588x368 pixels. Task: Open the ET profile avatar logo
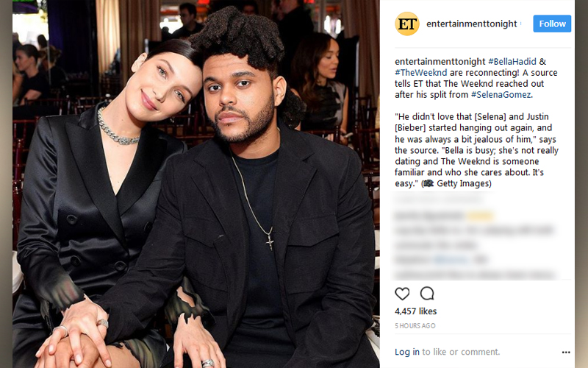(407, 24)
